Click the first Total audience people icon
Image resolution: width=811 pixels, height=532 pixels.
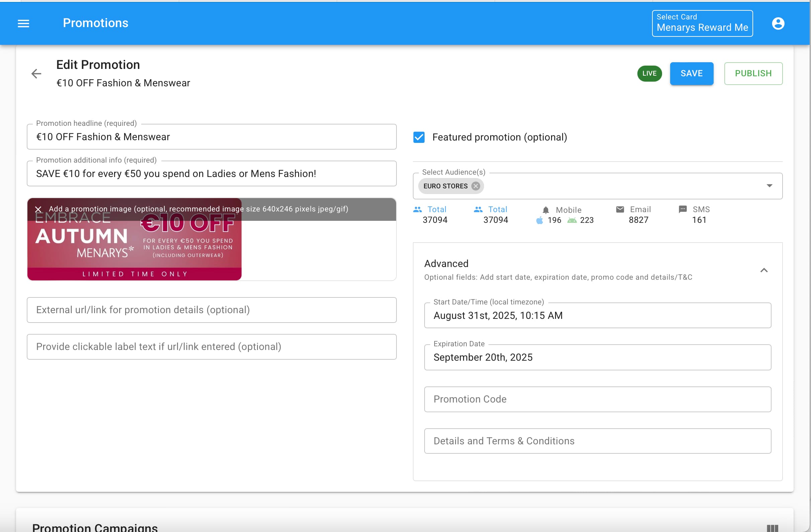[x=418, y=209]
